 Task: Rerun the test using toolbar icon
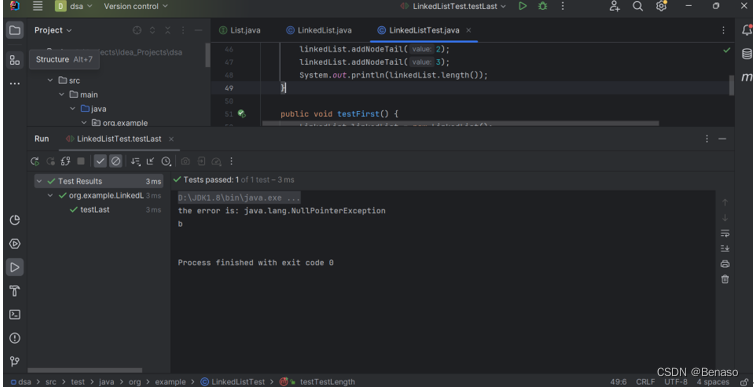click(x=35, y=162)
